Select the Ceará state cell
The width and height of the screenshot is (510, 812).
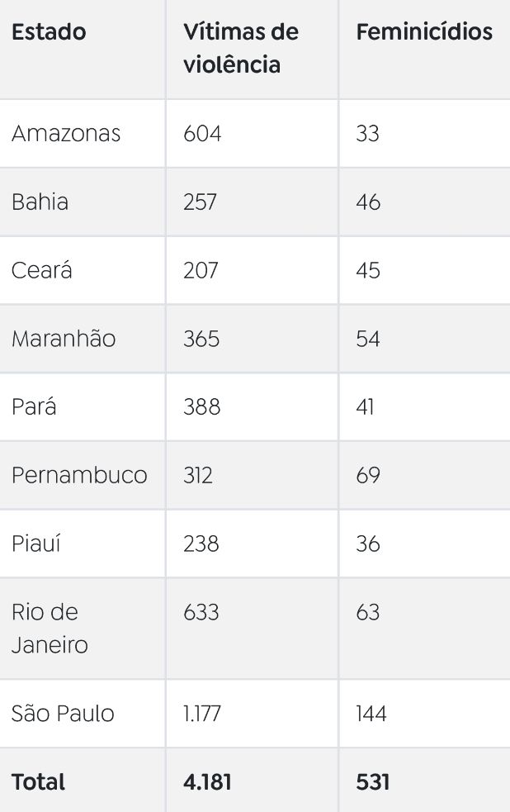click(41, 270)
